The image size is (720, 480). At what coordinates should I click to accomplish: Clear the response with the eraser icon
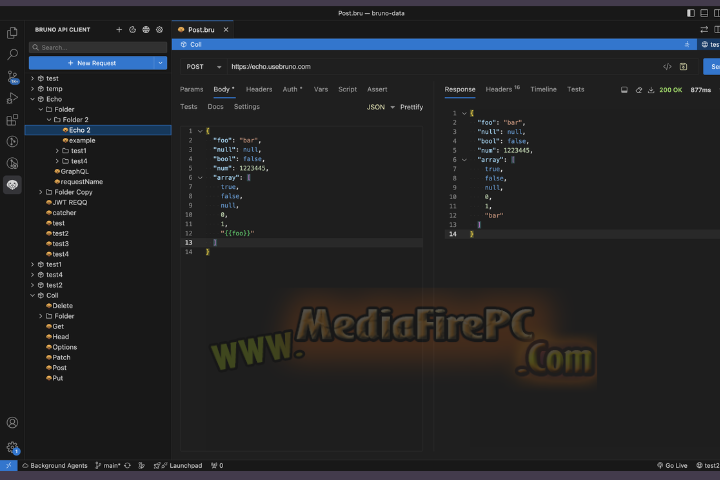(x=638, y=90)
